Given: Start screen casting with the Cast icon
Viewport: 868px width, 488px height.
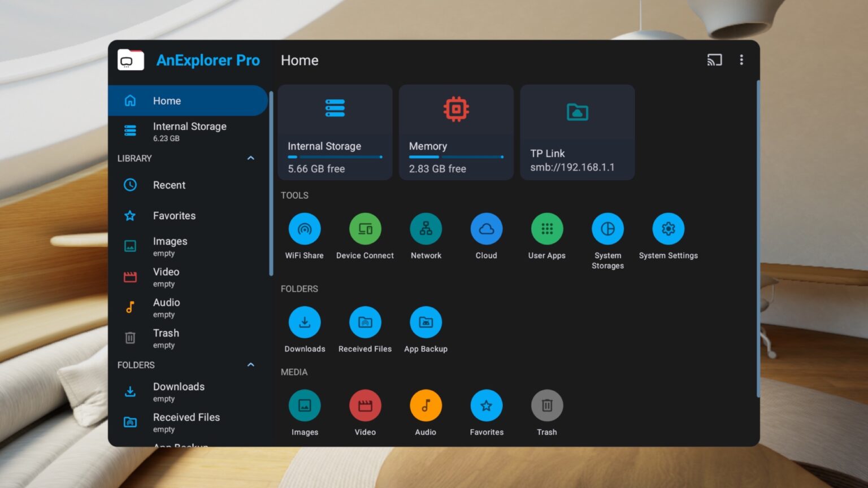Looking at the screenshot, I should 714,59.
